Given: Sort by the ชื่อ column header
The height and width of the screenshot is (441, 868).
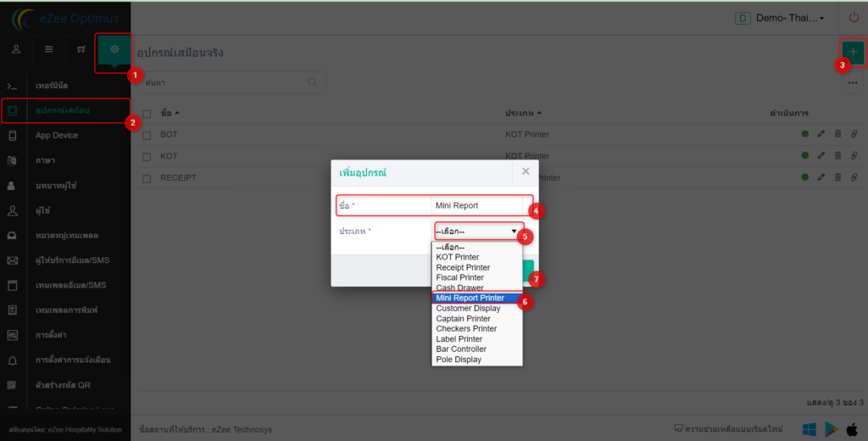Looking at the screenshot, I should coord(170,113).
